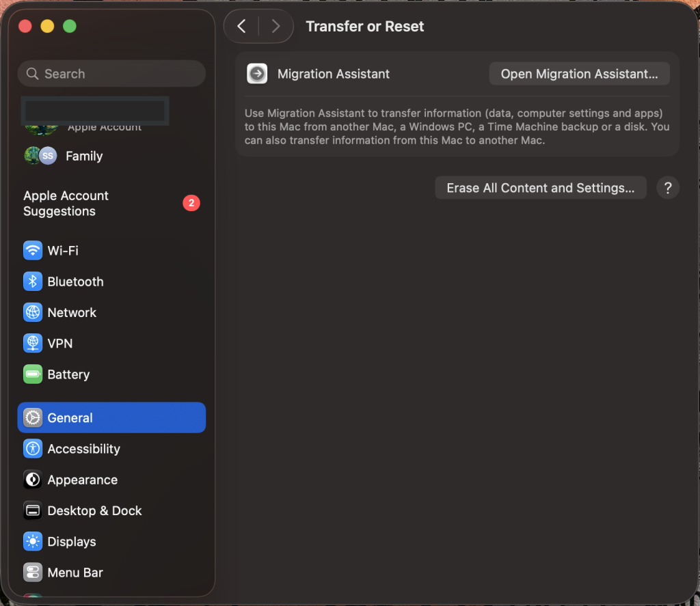
Task: Click the Wi-Fi sidebar icon
Action: (x=33, y=250)
